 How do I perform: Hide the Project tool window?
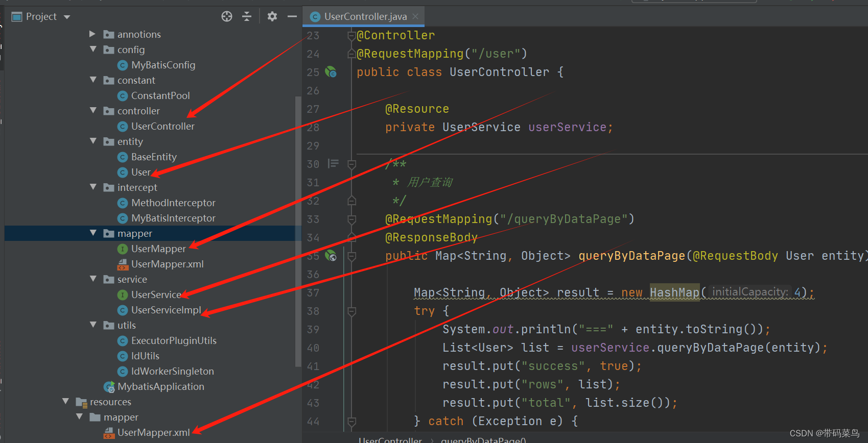pos(292,17)
